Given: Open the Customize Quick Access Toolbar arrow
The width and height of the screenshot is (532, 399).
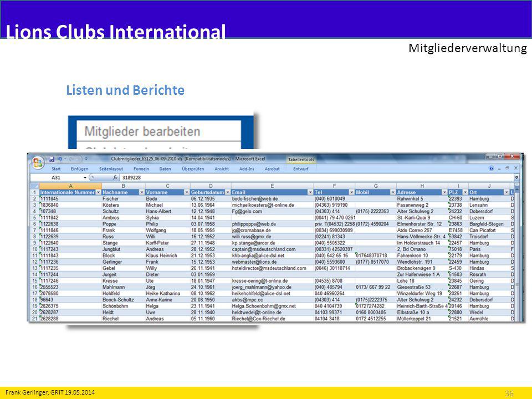Looking at the screenshot, I should click(86, 159).
